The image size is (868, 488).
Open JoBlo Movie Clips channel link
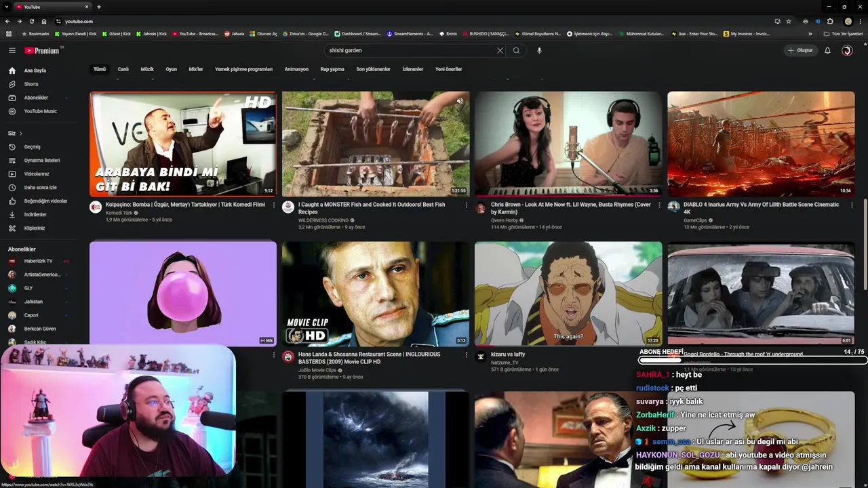(x=317, y=370)
